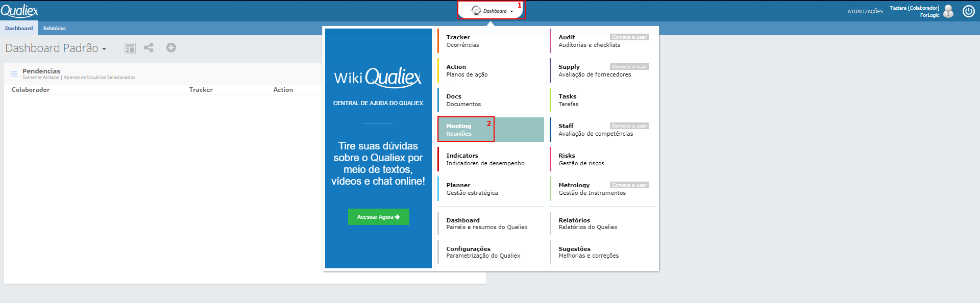980x303 pixels.
Task: Open Staff Avaliação de competências module
Action: point(603,130)
